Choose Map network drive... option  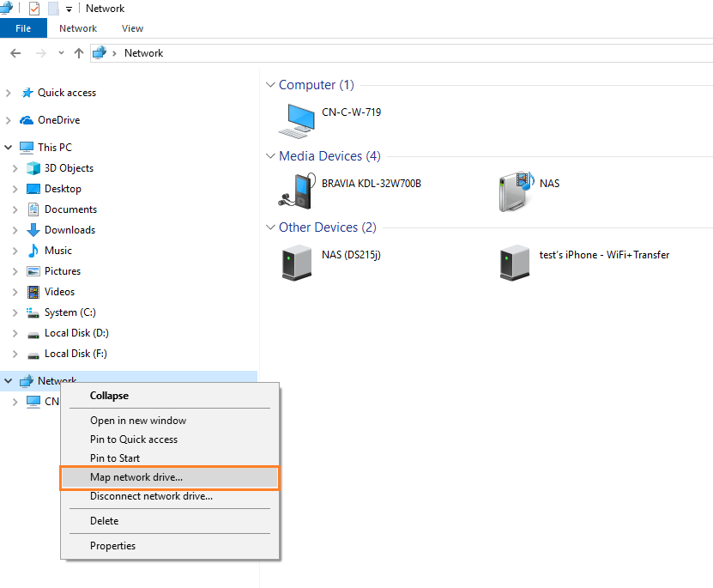[x=170, y=477]
